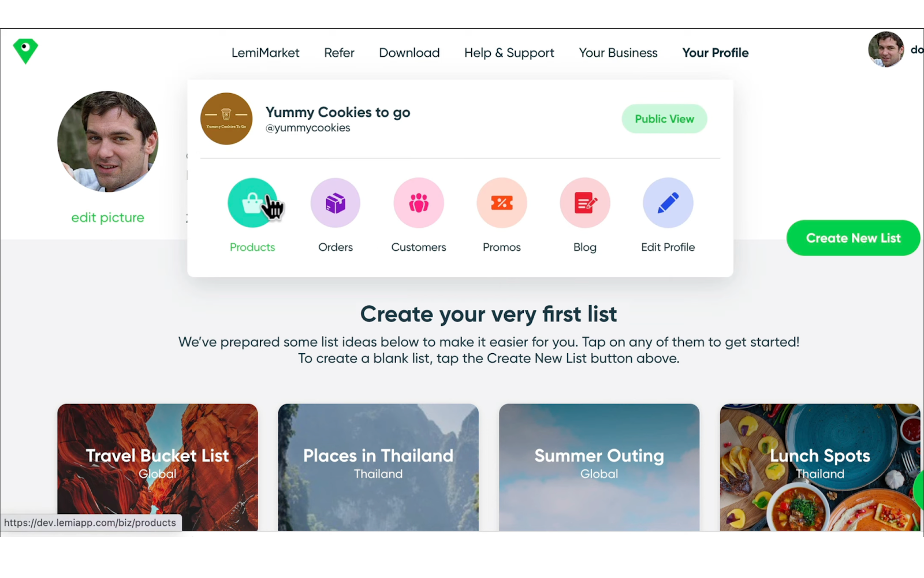Click the Create New List button
The image size is (924, 578).
853,238
